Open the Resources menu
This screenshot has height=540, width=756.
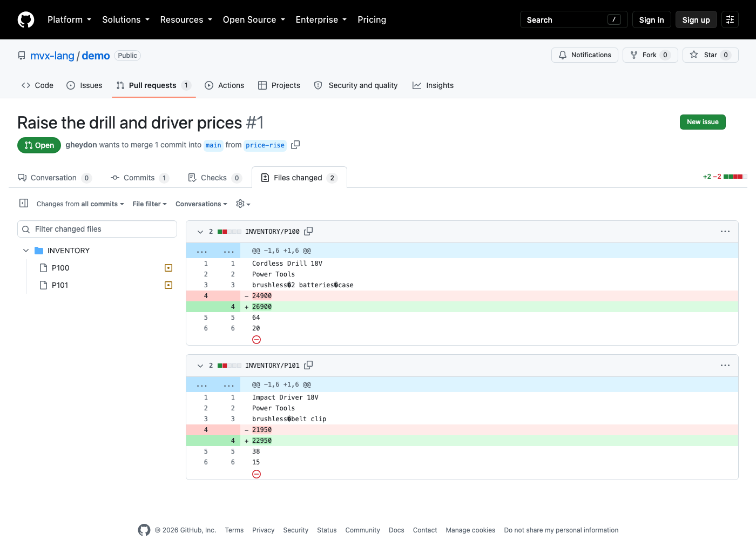point(186,19)
